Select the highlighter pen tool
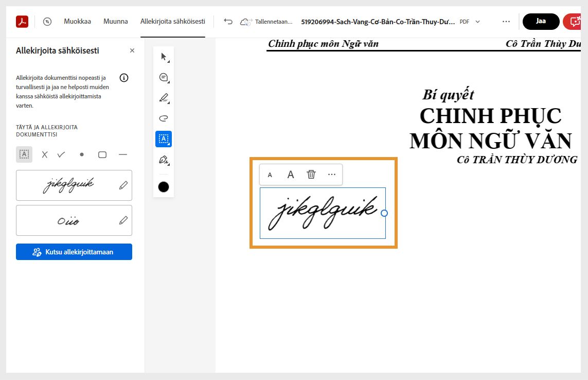Image resolution: width=588 pixels, height=380 pixels. (x=164, y=98)
